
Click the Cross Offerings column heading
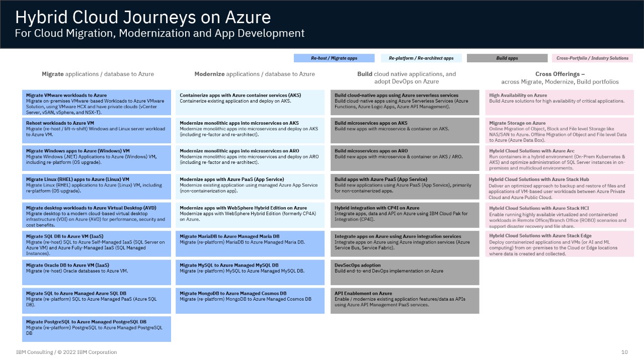(560, 77)
